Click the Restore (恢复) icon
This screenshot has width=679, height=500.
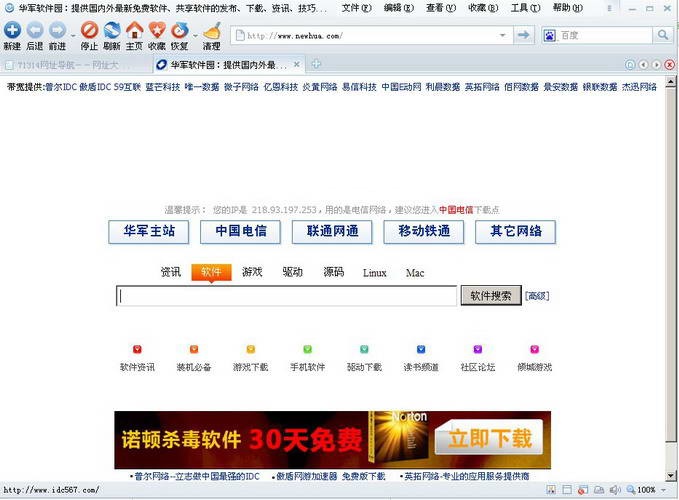coord(179,31)
